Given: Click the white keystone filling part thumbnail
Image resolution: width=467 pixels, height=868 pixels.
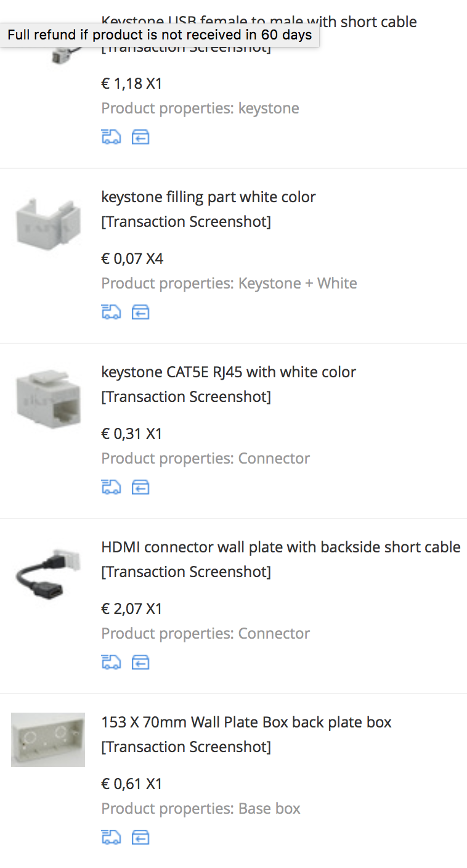Looking at the screenshot, I should tap(48, 222).
